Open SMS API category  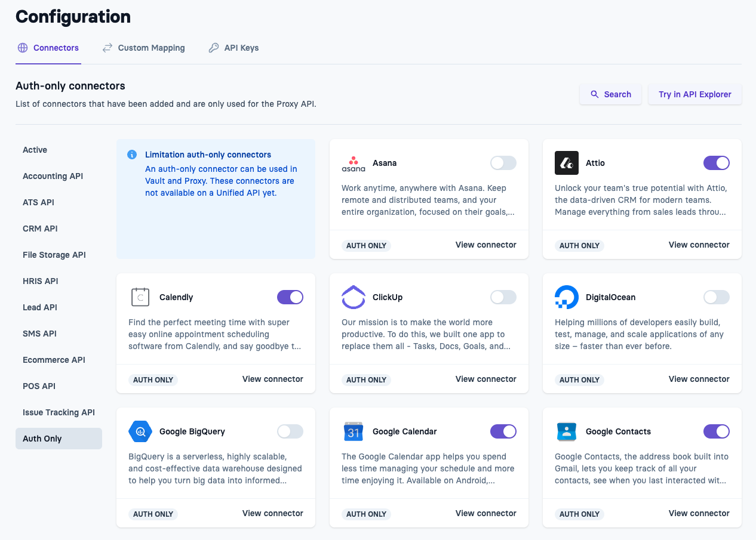pos(59,334)
